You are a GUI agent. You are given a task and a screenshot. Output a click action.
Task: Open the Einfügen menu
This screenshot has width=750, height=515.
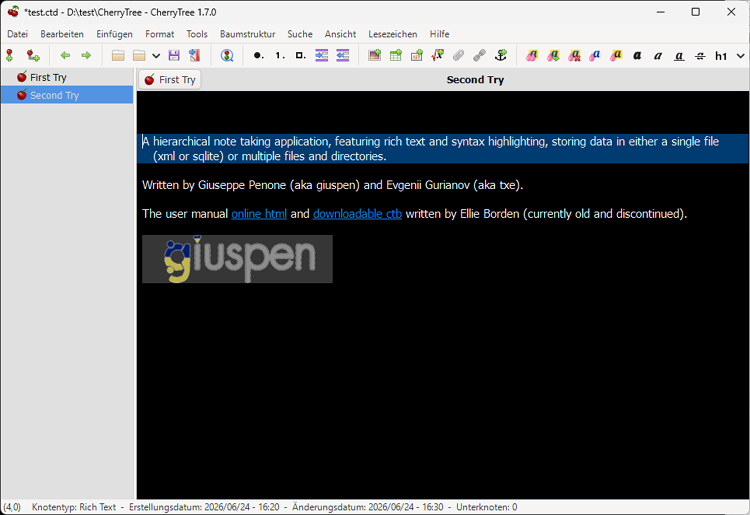tap(114, 34)
